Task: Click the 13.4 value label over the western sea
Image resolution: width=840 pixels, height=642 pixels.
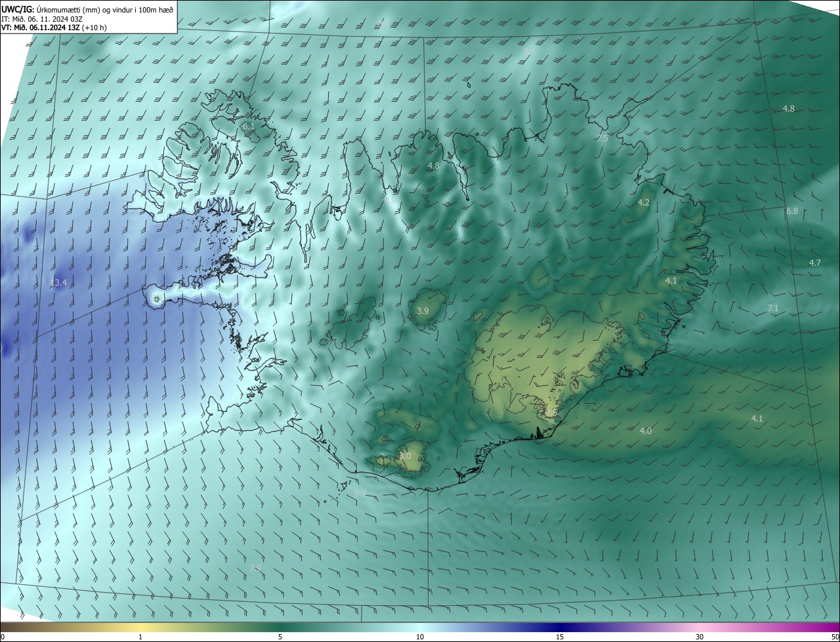Action: pyautogui.click(x=58, y=283)
